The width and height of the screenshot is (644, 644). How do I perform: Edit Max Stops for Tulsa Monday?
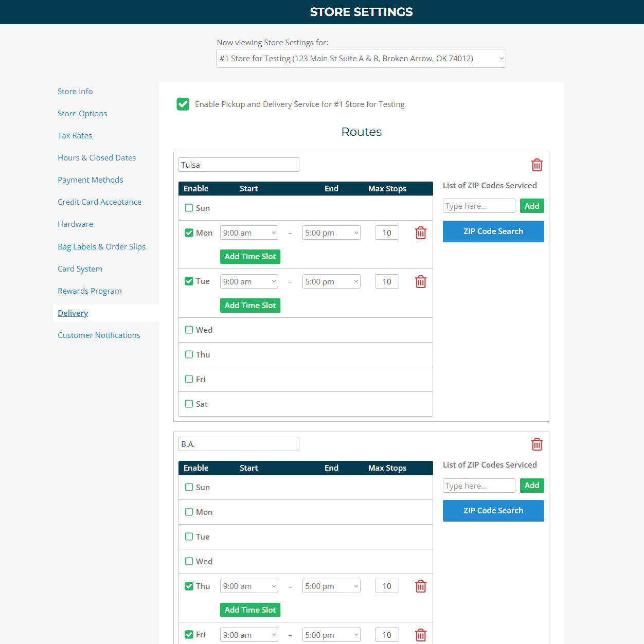point(387,232)
